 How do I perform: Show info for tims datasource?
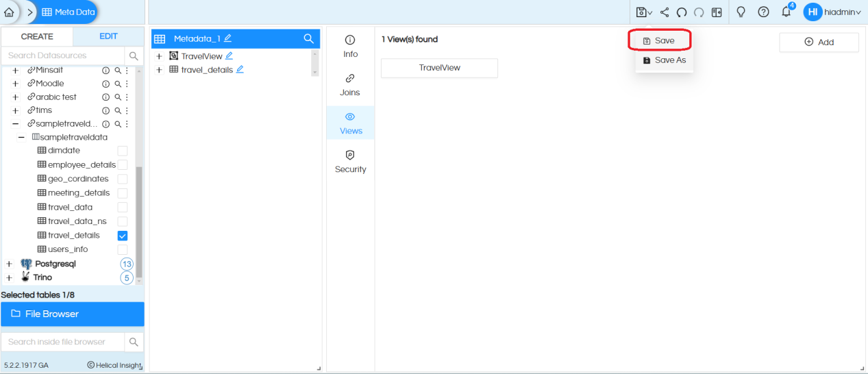[106, 110]
